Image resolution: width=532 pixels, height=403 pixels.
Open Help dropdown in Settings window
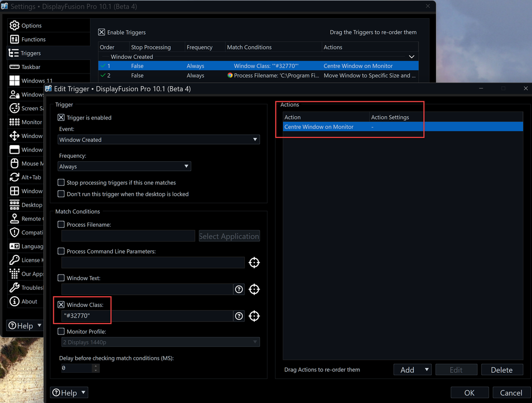pyautogui.click(x=25, y=325)
